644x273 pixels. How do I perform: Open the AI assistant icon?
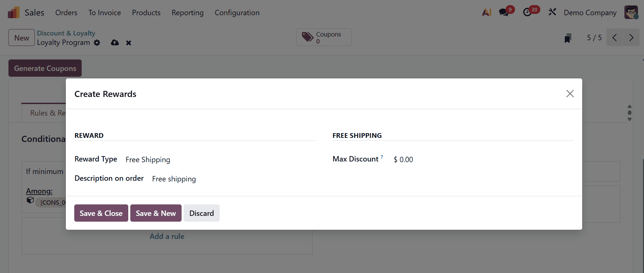coord(487,12)
